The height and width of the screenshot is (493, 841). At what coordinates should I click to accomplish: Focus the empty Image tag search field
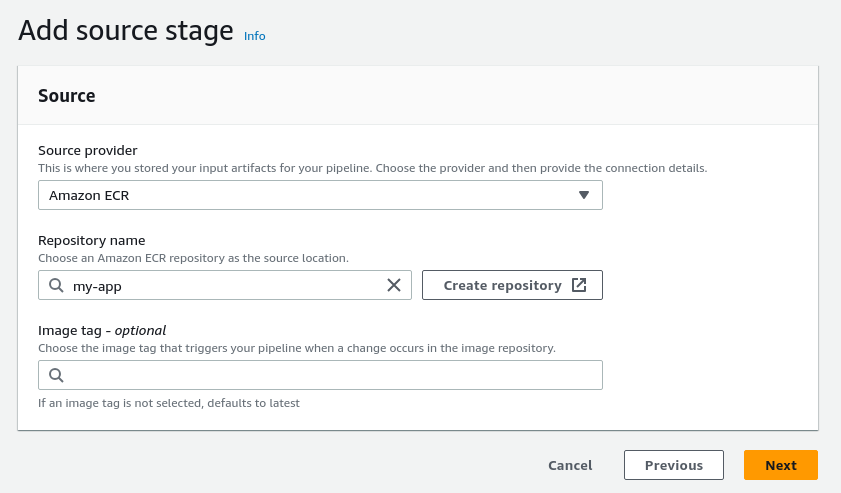(330, 375)
